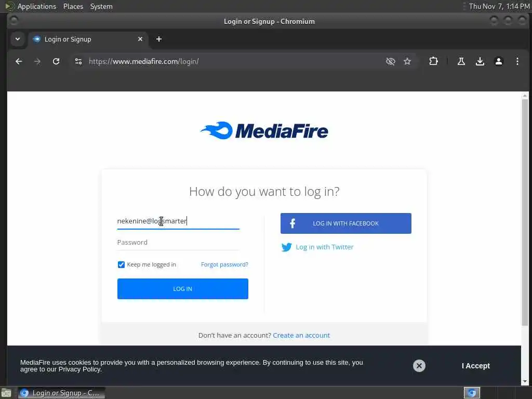Open the Places menu
The image size is (532, 399).
[73, 6]
